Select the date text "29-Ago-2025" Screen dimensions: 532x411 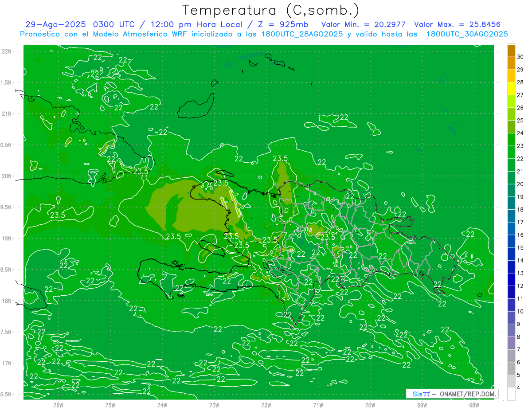pos(55,24)
